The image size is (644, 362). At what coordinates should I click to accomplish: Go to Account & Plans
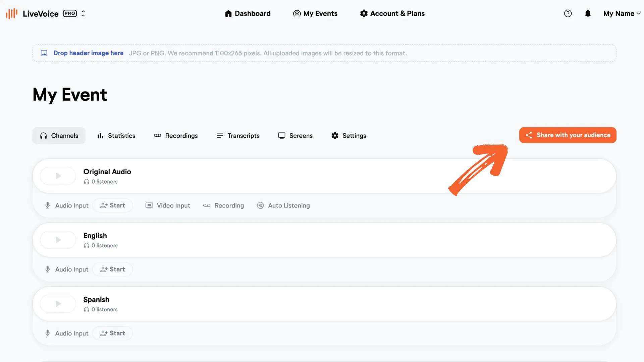coord(392,13)
